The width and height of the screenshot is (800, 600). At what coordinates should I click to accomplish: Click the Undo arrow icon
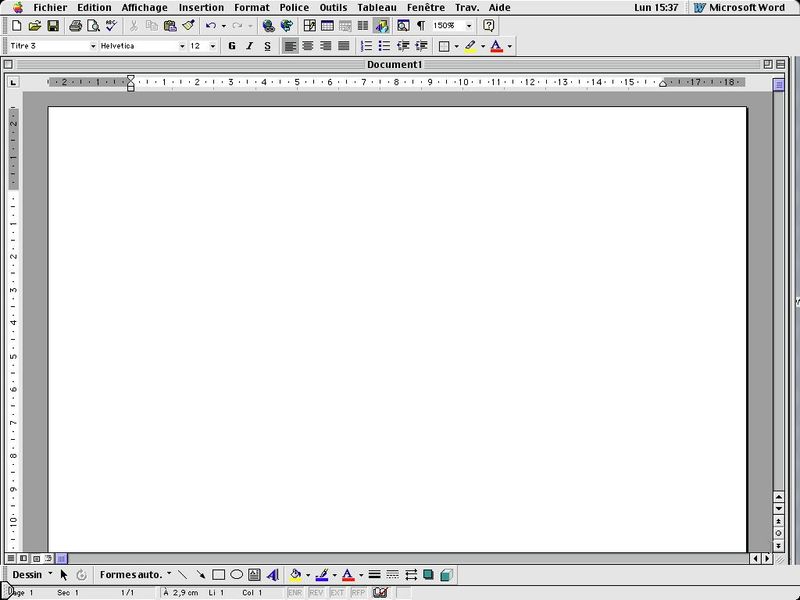pos(210,26)
